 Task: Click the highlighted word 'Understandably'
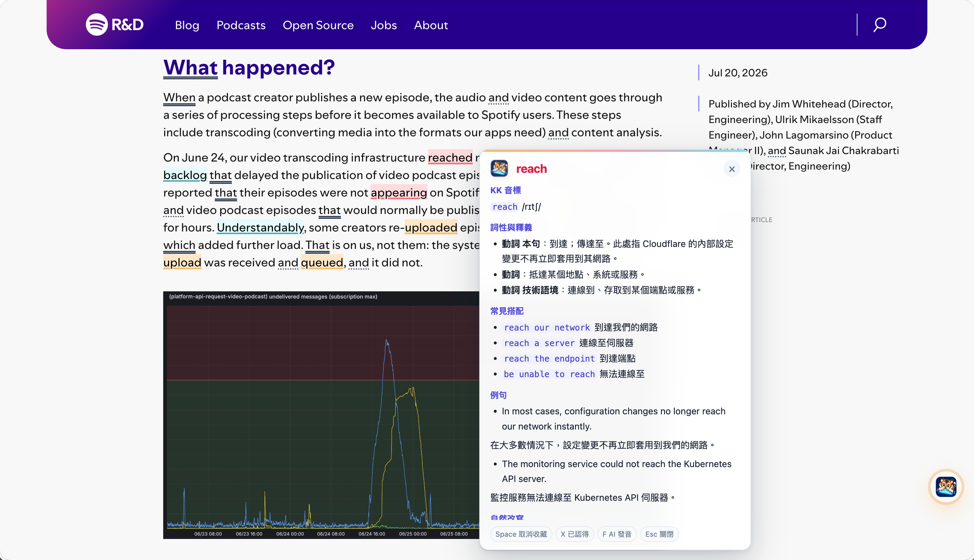pyautogui.click(x=260, y=227)
